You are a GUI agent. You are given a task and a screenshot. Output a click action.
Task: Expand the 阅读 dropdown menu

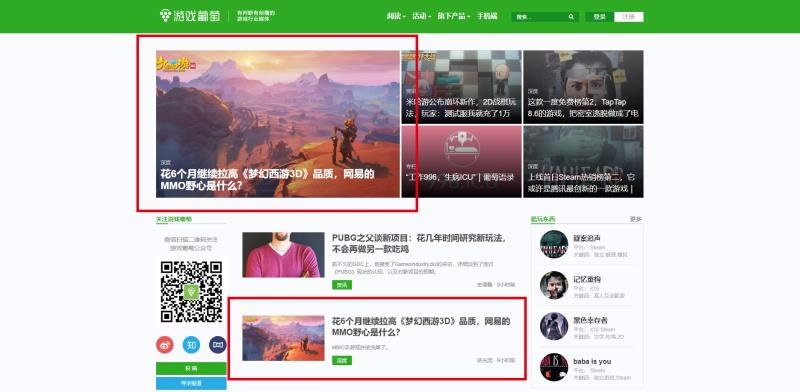[396, 16]
